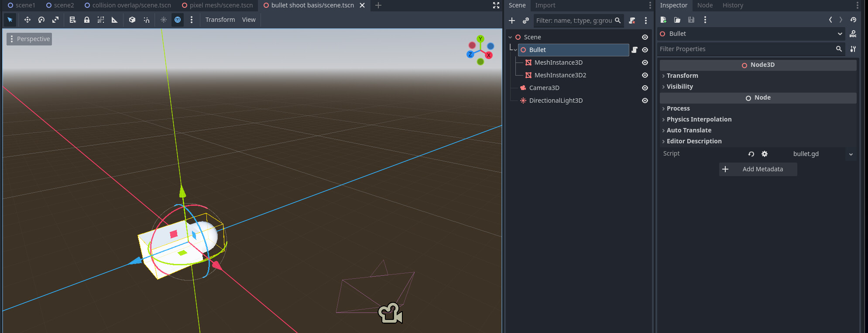Close the bullet shoot basis/scene.tscn tab
This screenshot has width=868, height=333.
362,5
